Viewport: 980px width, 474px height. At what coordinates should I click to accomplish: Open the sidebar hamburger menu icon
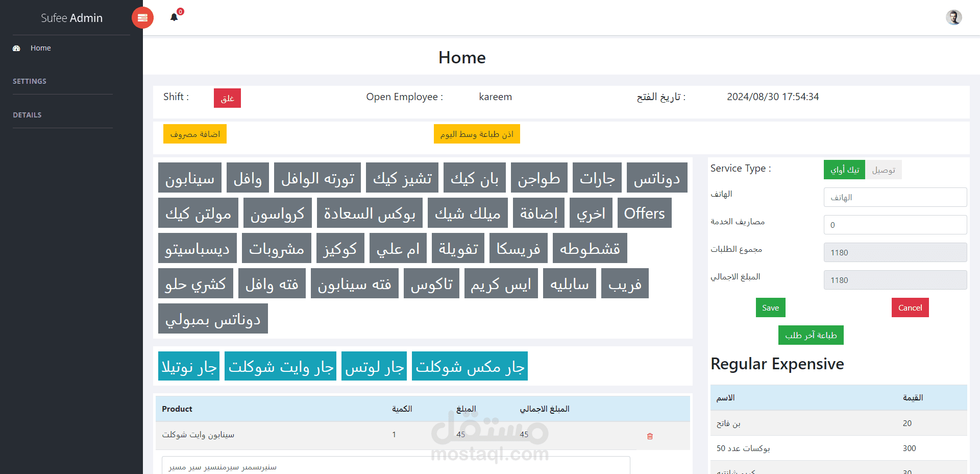(142, 17)
